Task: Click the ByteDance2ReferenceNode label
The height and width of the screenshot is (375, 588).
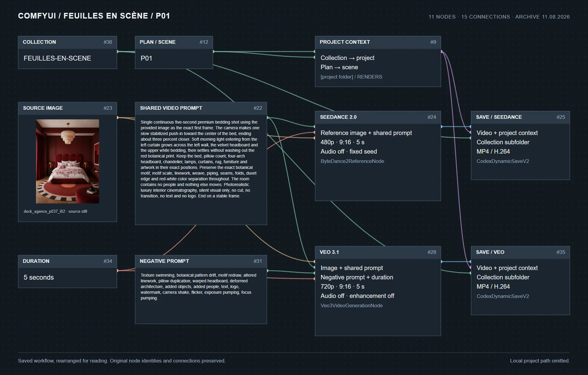Action: (352, 161)
